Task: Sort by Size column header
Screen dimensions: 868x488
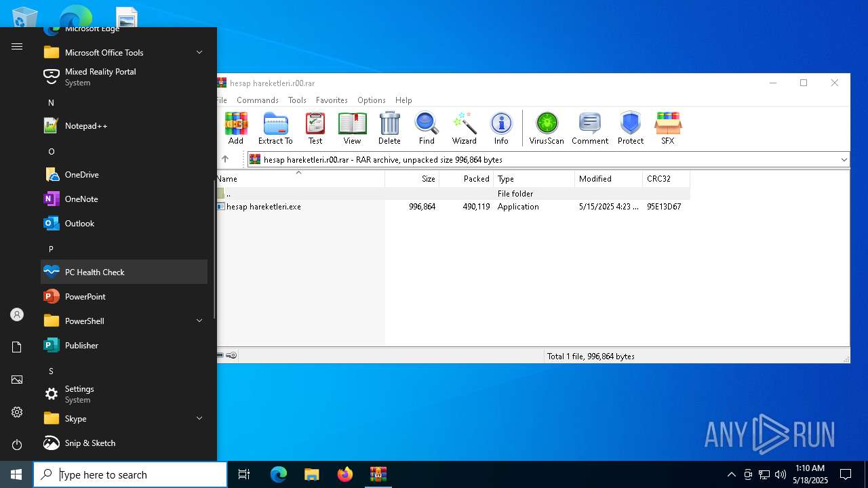Action: [412, 179]
